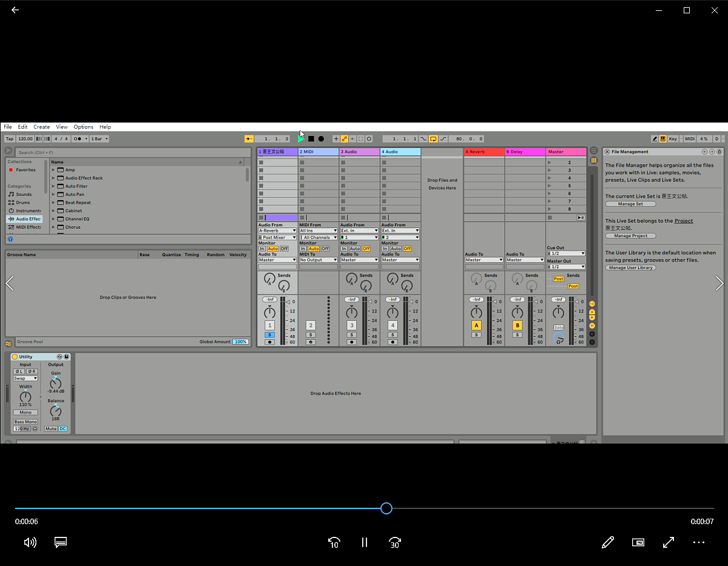728x566 pixels.
Task: Click the Session Record circle button
Action: pyautogui.click(x=369, y=139)
